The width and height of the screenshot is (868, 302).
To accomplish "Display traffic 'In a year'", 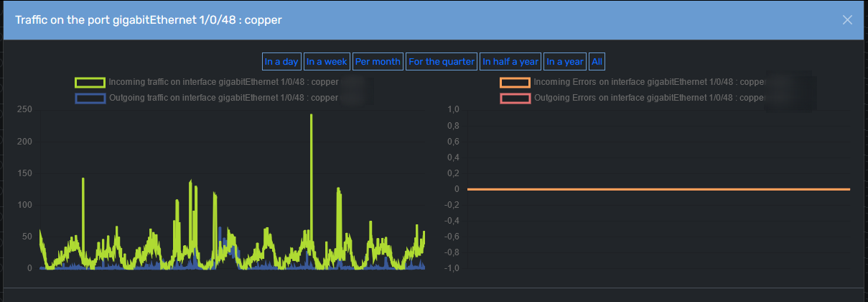I will click(565, 62).
